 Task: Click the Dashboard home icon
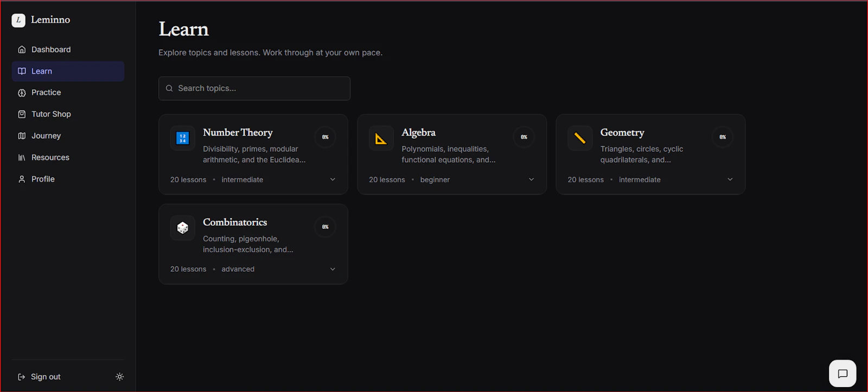(22, 49)
